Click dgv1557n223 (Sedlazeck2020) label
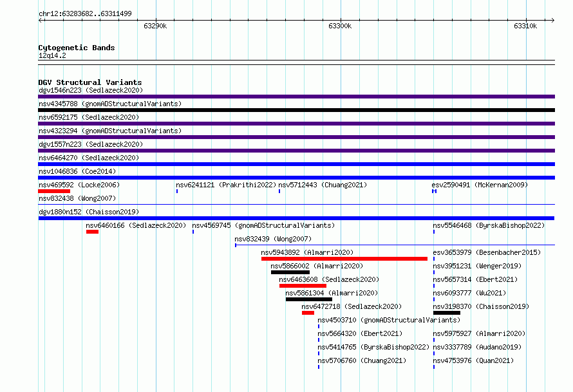This screenshot has height=392, width=573. (x=91, y=144)
